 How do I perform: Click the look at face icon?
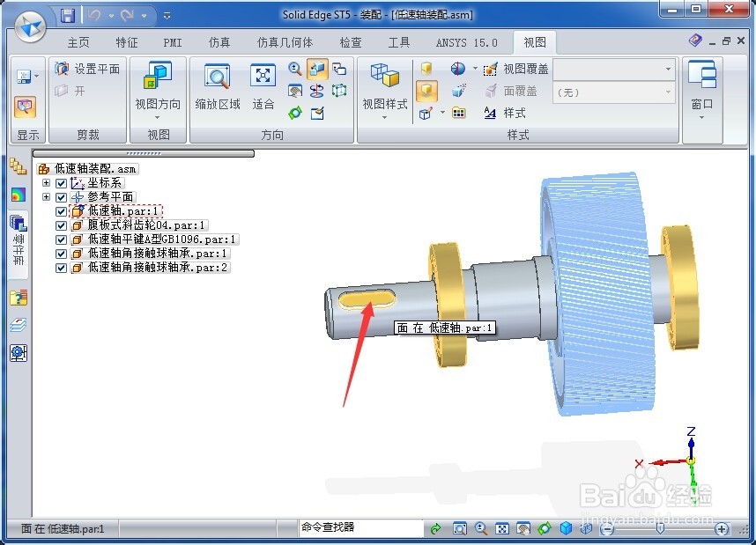339,91
